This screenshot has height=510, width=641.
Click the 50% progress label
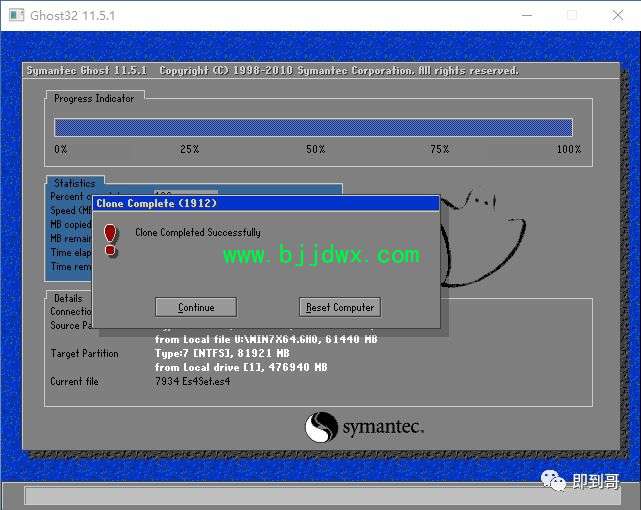tap(316, 149)
